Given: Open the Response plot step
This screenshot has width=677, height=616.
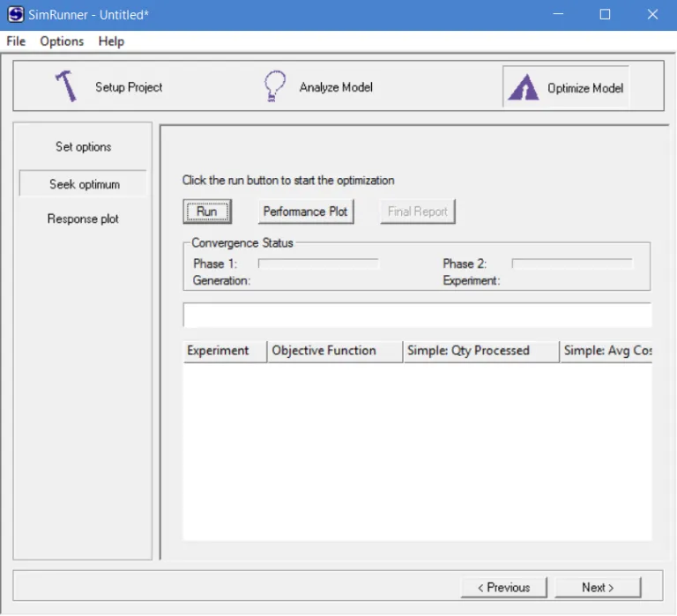Looking at the screenshot, I should click(x=83, y=219).
